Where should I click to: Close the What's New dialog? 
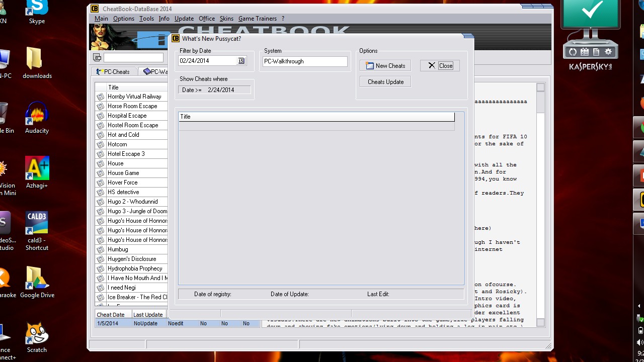(440, 66)
